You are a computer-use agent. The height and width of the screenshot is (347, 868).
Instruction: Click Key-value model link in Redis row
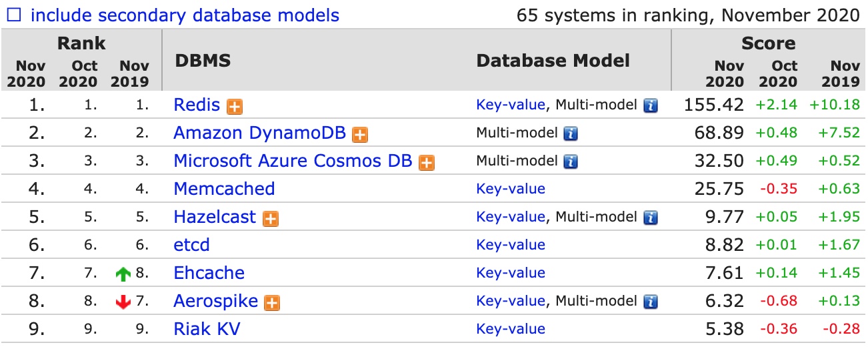click(x=511, y=105)
